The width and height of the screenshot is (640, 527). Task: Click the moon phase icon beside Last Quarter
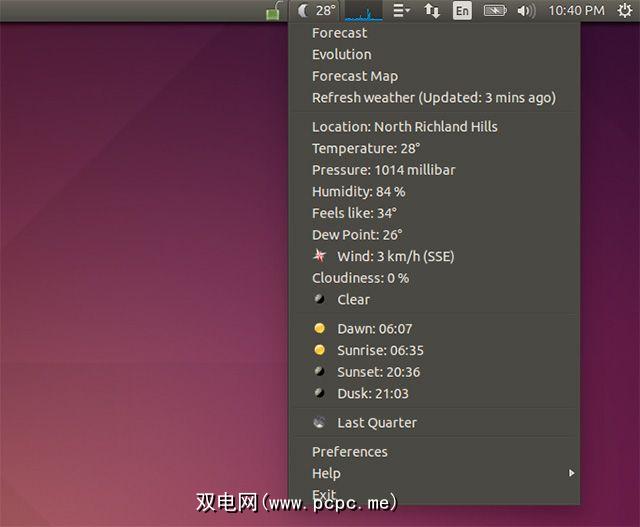pyautogui.click(x=319, y=422)
